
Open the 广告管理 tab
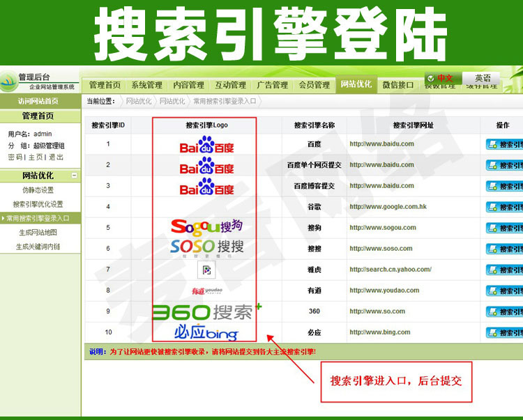coord(273,85)
